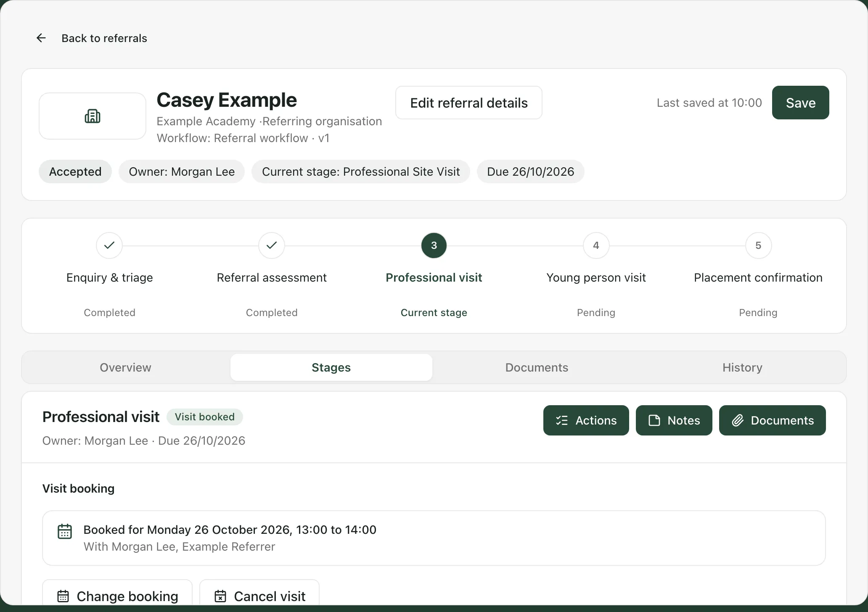Image resolution: width=868 pixels, height=612 pixels.
Task: Click the organisation building icon
Action: point(93,116)
